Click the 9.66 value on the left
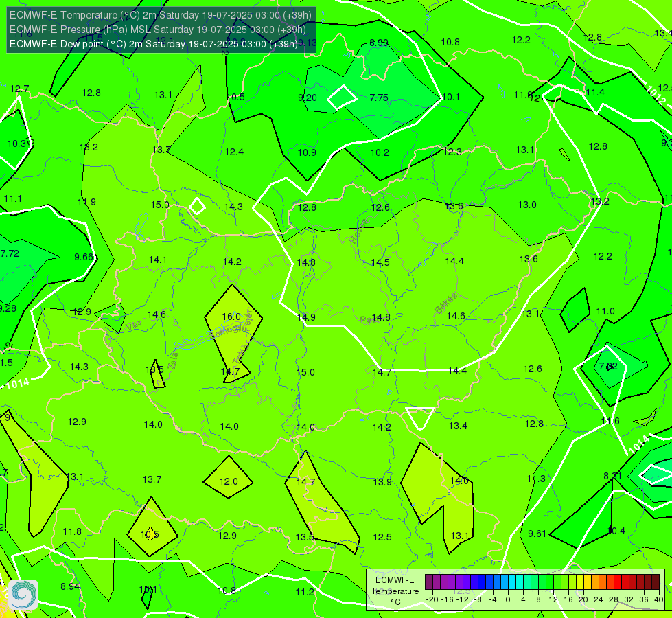This screenshot has width=672, height=618. (84, 257)
